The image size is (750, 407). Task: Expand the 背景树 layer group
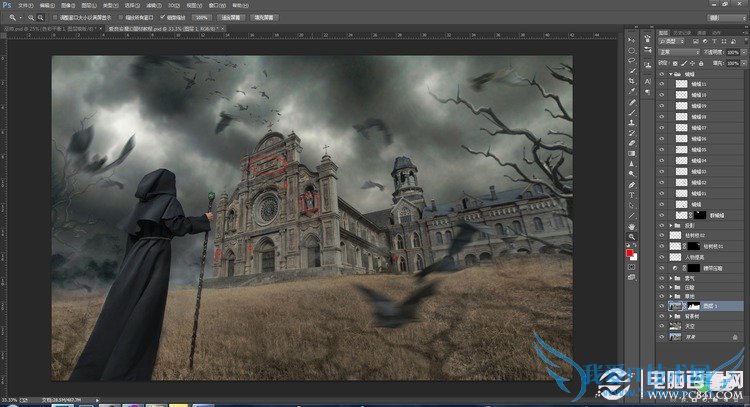672,315
